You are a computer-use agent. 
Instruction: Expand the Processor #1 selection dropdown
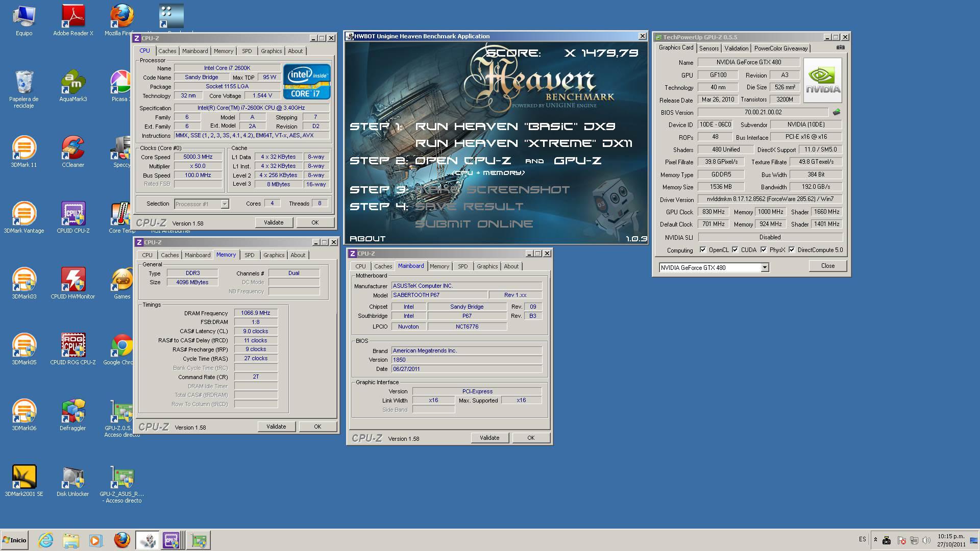tap(225, 204)
